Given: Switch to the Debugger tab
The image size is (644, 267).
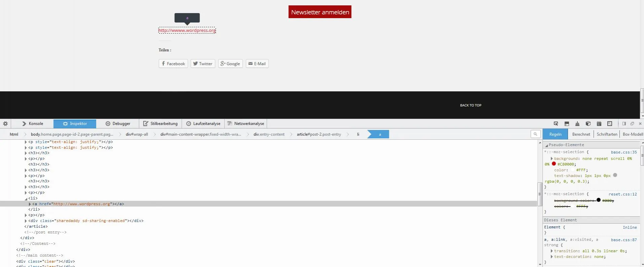Looking at the screenshot, I should tap(118, 124).
